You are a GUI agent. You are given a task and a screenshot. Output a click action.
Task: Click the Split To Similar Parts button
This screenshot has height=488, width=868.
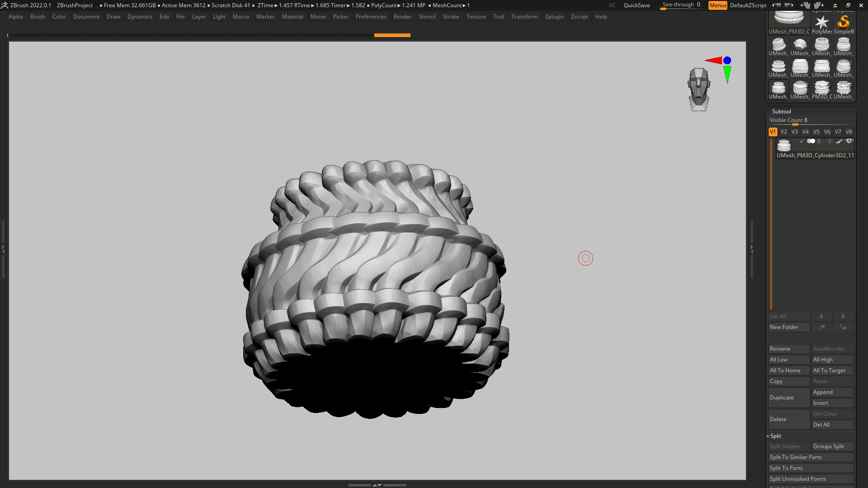point(811,457)
